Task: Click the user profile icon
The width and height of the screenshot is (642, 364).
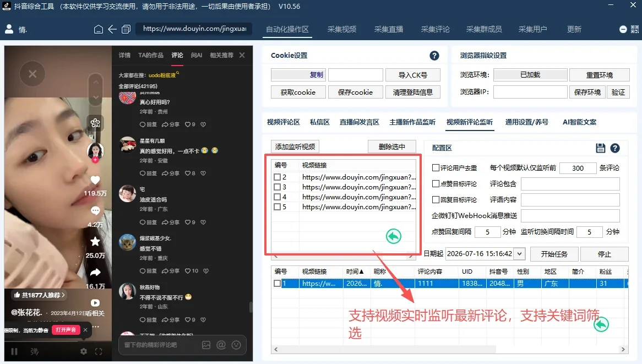Action: (9, 29)
